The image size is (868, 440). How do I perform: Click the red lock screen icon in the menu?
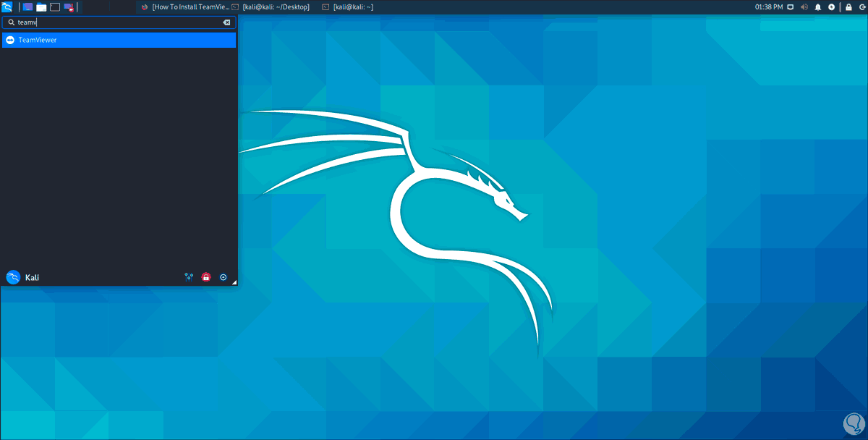pos(206,276)
